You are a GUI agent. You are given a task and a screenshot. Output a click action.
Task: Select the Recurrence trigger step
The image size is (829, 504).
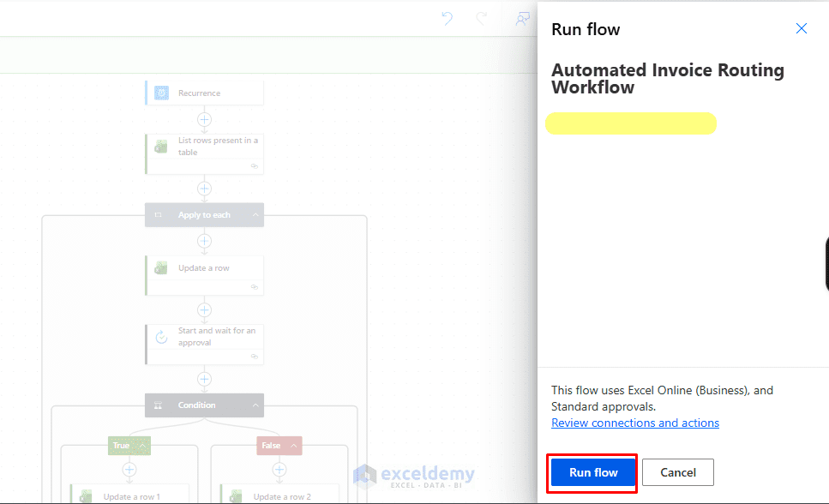coord(205,93)
